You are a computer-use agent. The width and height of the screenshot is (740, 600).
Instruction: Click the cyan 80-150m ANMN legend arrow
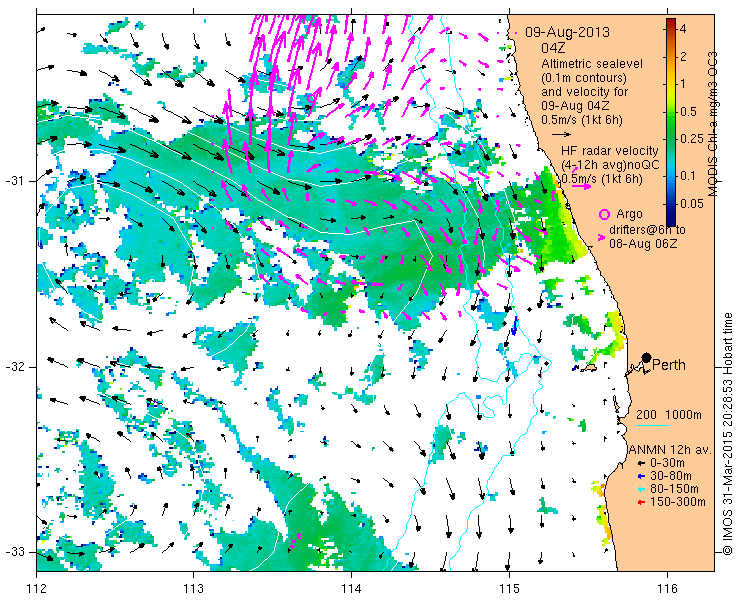(640, 490)
